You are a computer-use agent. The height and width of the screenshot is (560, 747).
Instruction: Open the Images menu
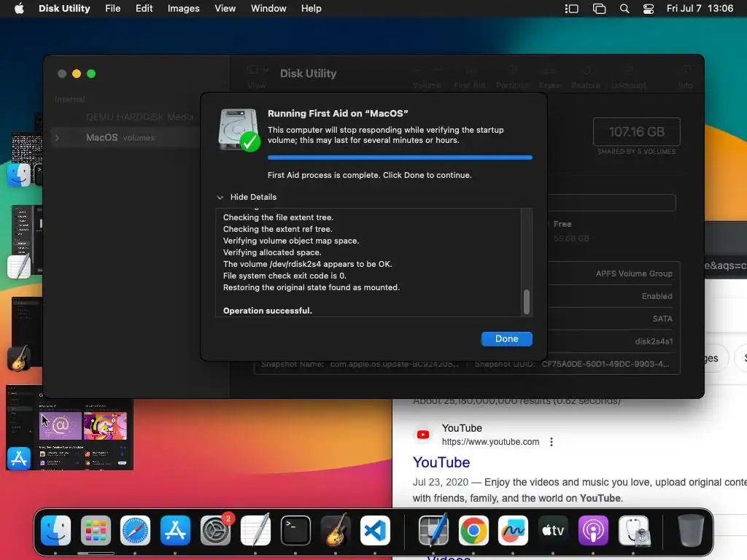183,9
